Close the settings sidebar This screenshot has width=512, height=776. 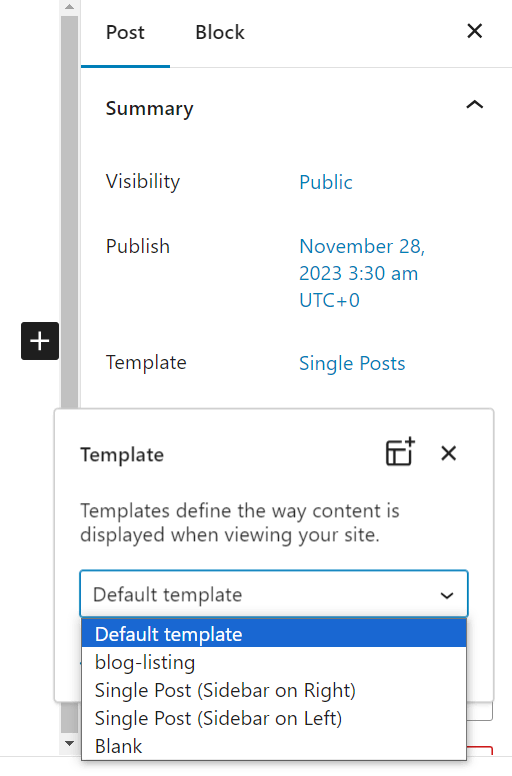coord(474,31)
